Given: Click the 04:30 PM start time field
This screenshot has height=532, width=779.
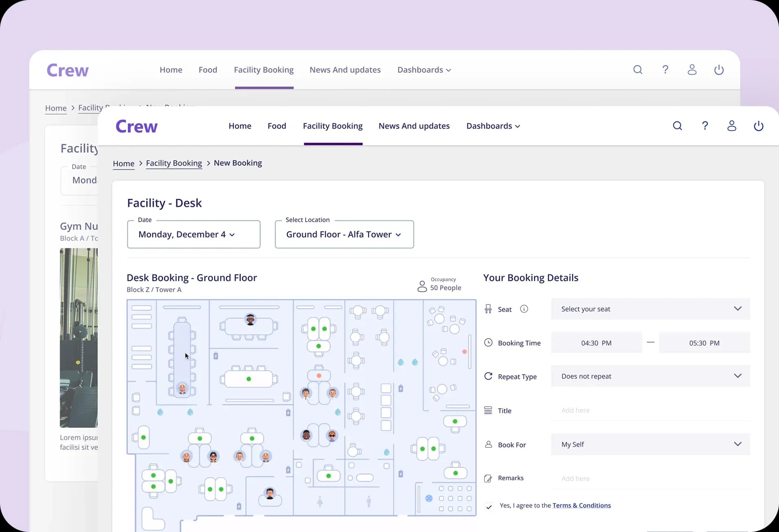Looking at the screenshot, I should click(596, 343).
